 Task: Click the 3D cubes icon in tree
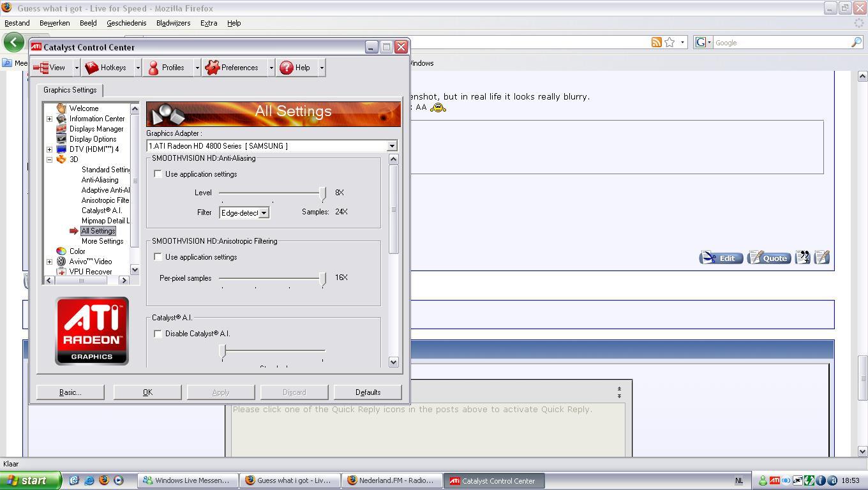(61, 160)
